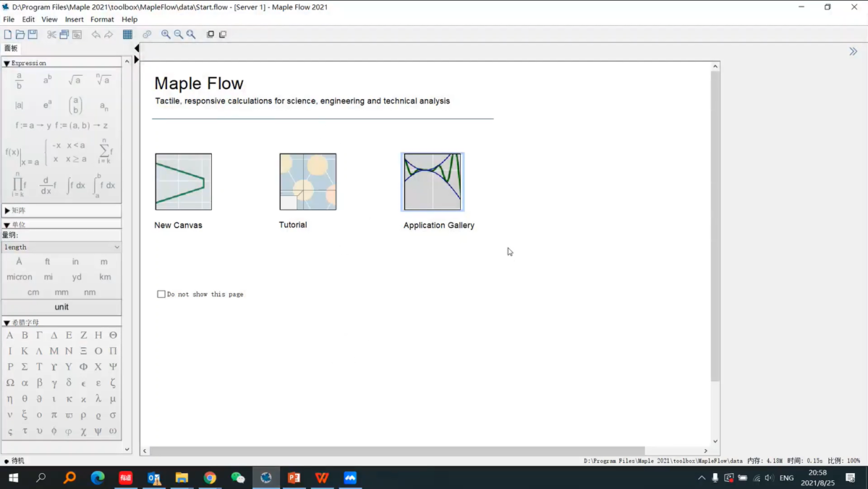Click the Cut scissors icon
This screenshot has height=489, width=868.
click(51, 34)
